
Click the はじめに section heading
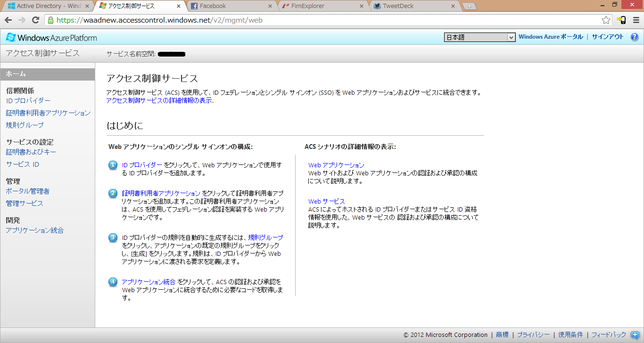(x=125, y=126)
